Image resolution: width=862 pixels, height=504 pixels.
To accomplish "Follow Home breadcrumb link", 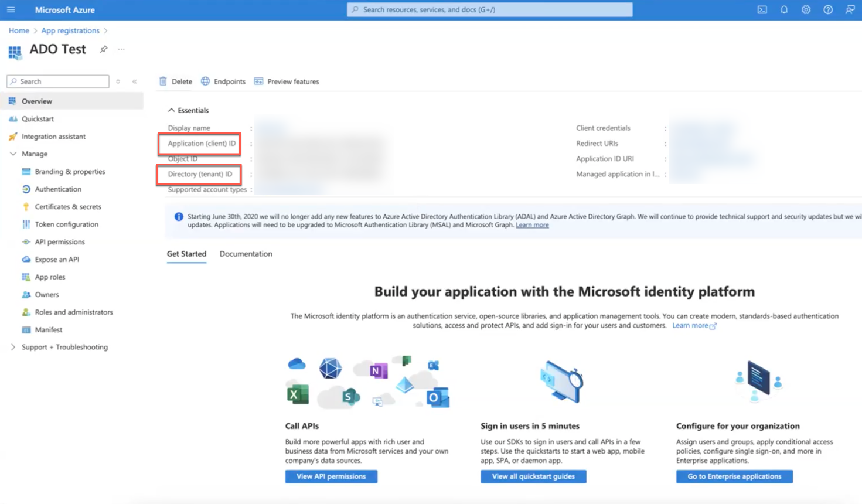I will 19,30.
